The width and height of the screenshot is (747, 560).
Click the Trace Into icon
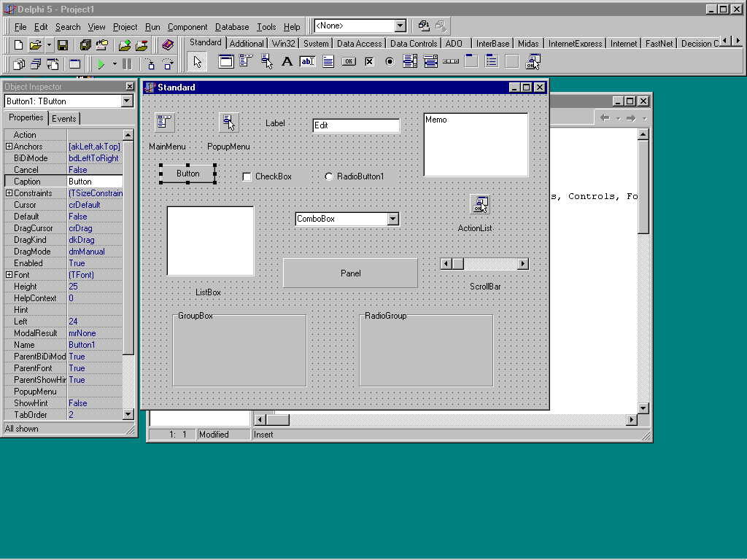click(150, 63)
